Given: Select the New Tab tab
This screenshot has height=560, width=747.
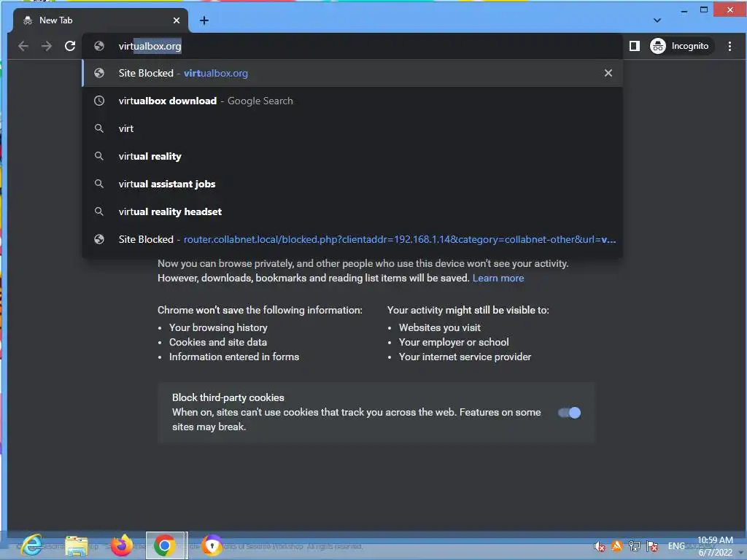Looking at the screenshot, I should click(x=100, y=20).
